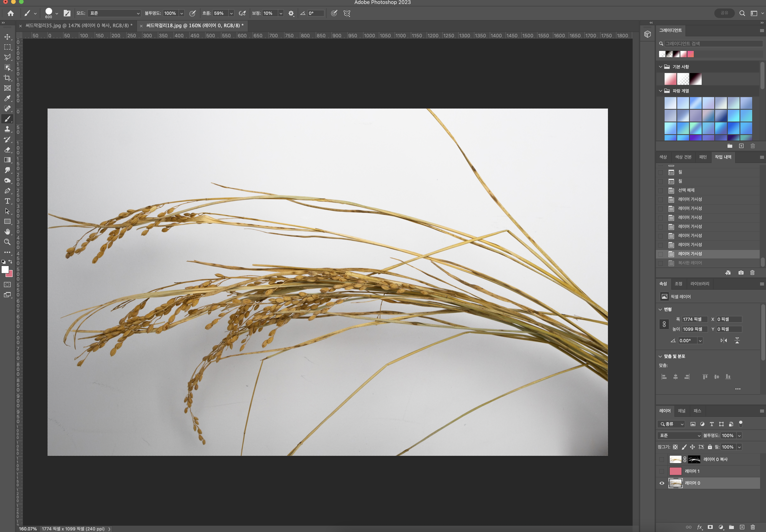Select the Eyedropper tool
The height and width of the screenshot is (532, 766).
click(7, 98)
